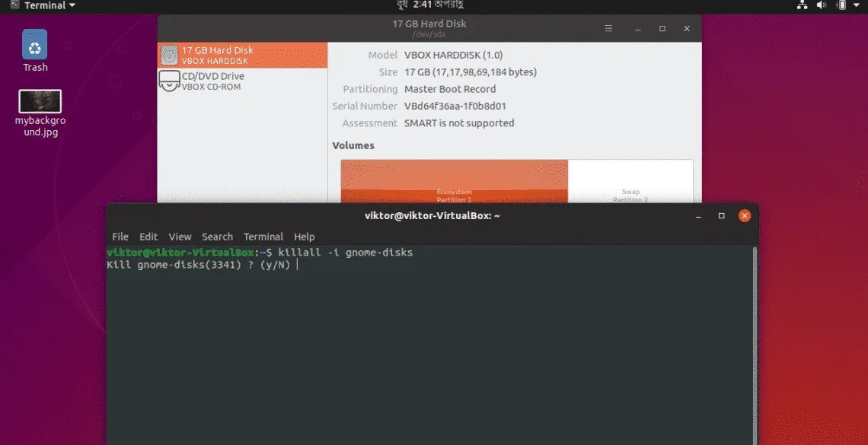The image size is (868, 445).
Task: Click the hard disk drive icon in sidebar
Action: [x=169, y=56]
